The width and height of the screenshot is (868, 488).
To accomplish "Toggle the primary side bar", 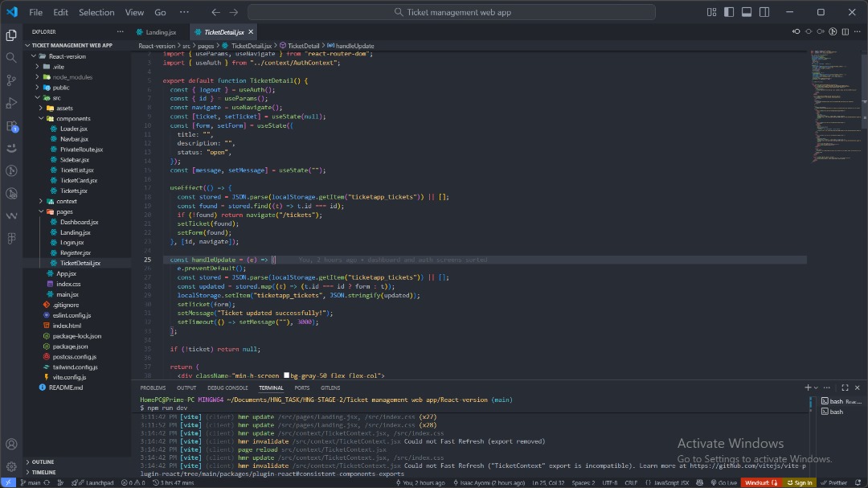I will coord(729,12).
